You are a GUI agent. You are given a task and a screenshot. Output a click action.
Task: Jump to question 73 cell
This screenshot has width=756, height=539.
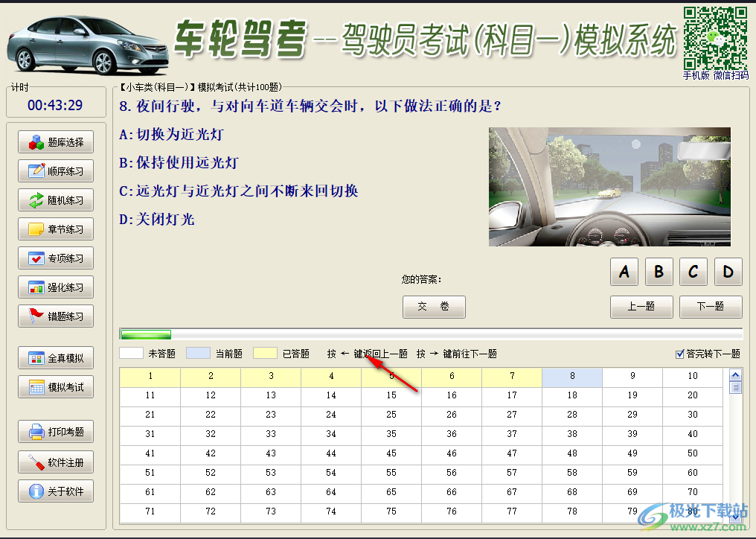pyautogui.click(x=271, y=512)
